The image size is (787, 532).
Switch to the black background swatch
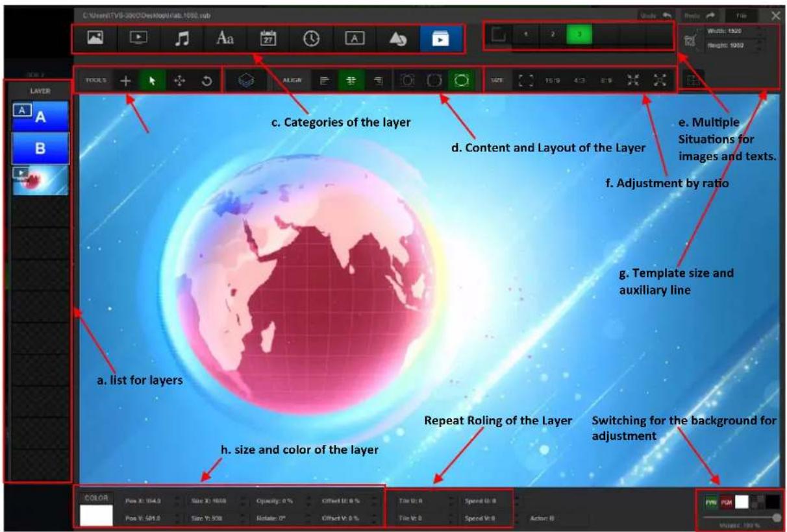[x=771, y=502]
